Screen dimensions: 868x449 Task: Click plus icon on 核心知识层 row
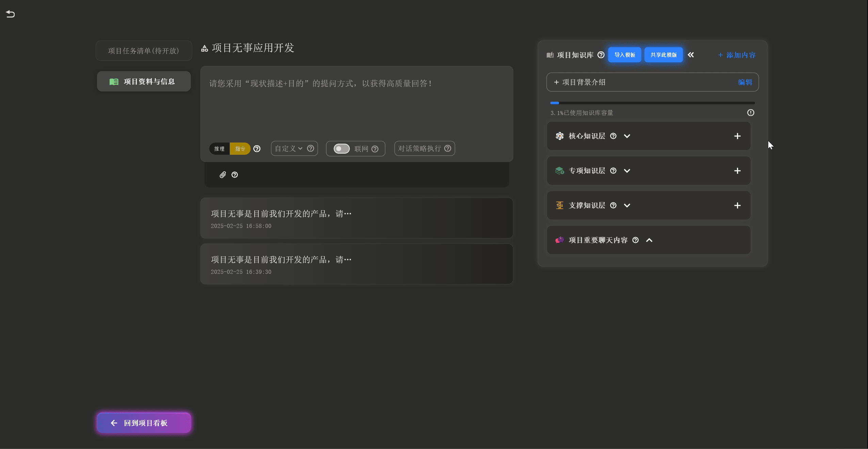(737, 136)
